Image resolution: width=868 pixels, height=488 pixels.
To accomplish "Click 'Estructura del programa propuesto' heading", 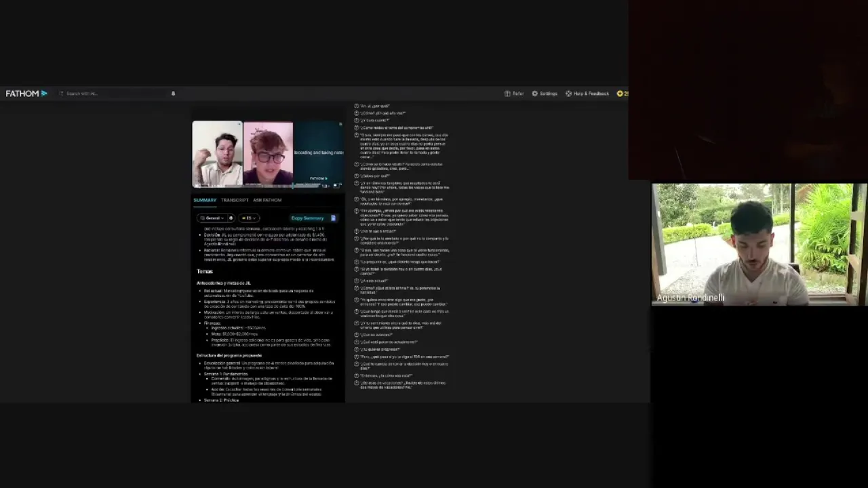I will [x=229, y=355].
